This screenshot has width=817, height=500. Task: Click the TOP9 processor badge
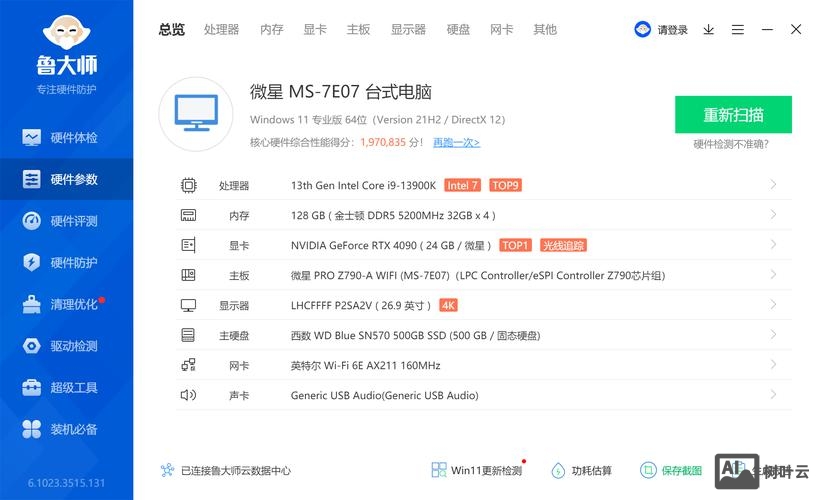pyautogui.click(x=505, y=185)
